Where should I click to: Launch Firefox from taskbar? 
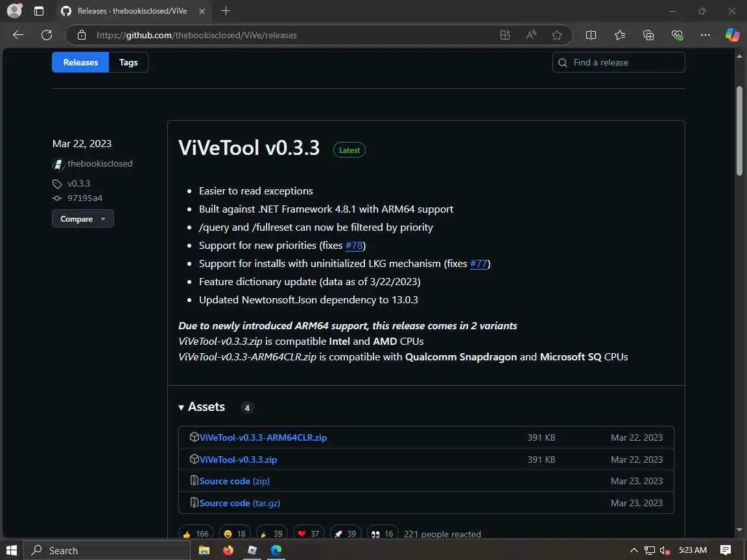228,550
